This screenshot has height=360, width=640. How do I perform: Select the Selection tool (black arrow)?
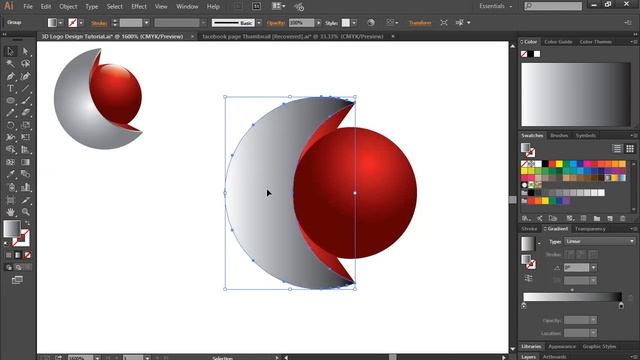click(10, 51)
